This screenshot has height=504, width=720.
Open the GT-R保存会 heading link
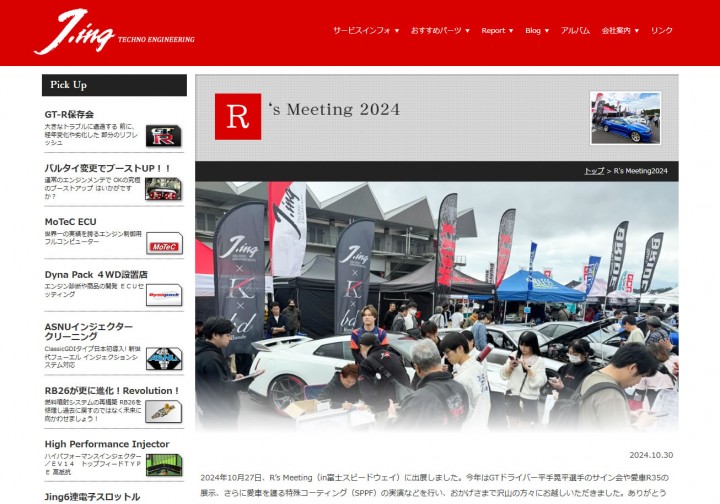coord(69,115)
